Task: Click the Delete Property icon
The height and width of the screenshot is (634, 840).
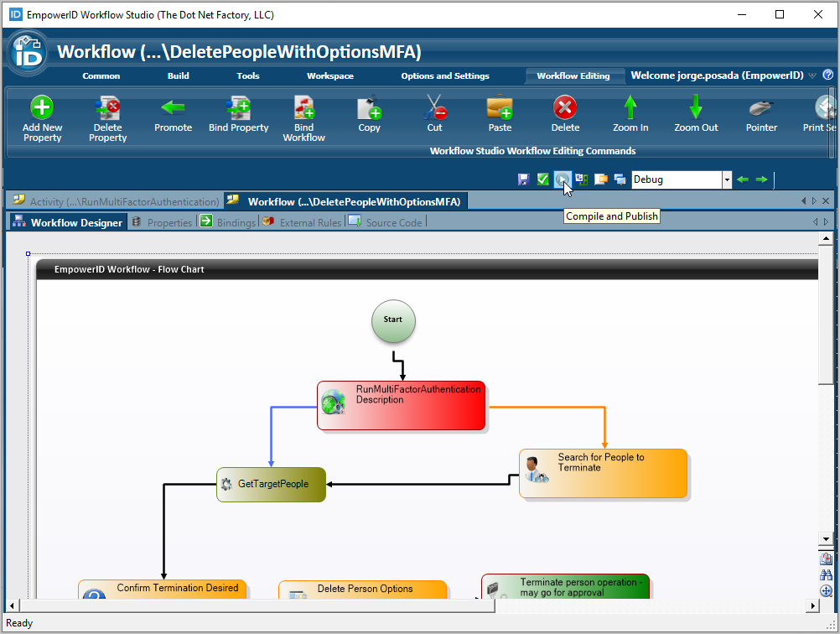Action: [x=107, y=107]
